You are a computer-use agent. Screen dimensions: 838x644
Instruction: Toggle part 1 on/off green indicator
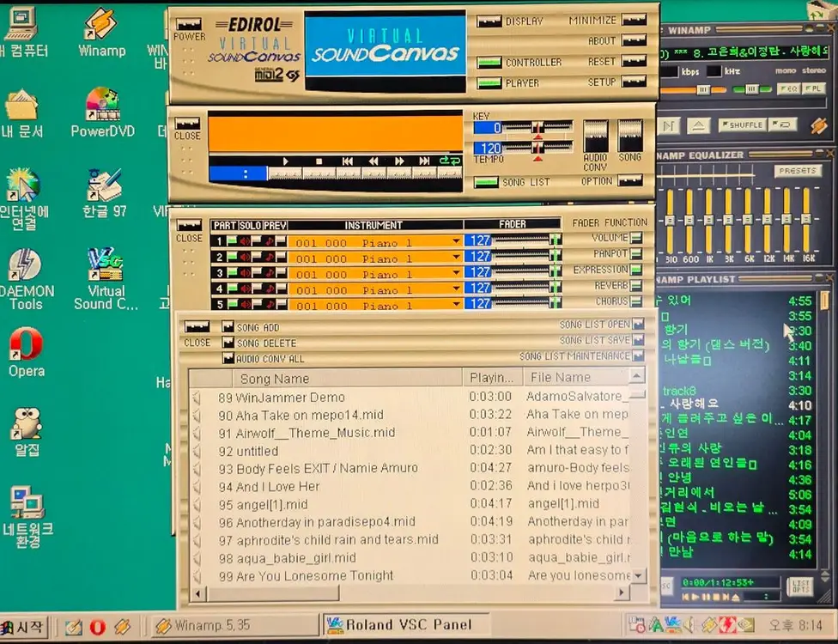(x=232, y=241)
